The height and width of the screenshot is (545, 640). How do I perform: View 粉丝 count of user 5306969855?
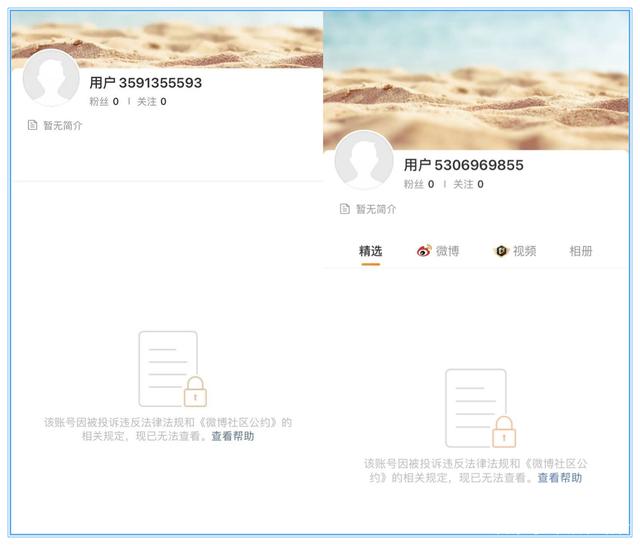pyautogui.click(x=419, y=184)
